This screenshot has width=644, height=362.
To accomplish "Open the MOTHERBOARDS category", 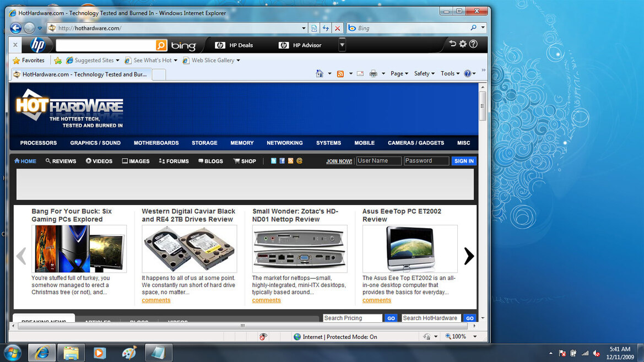I will tap(156, 143).
